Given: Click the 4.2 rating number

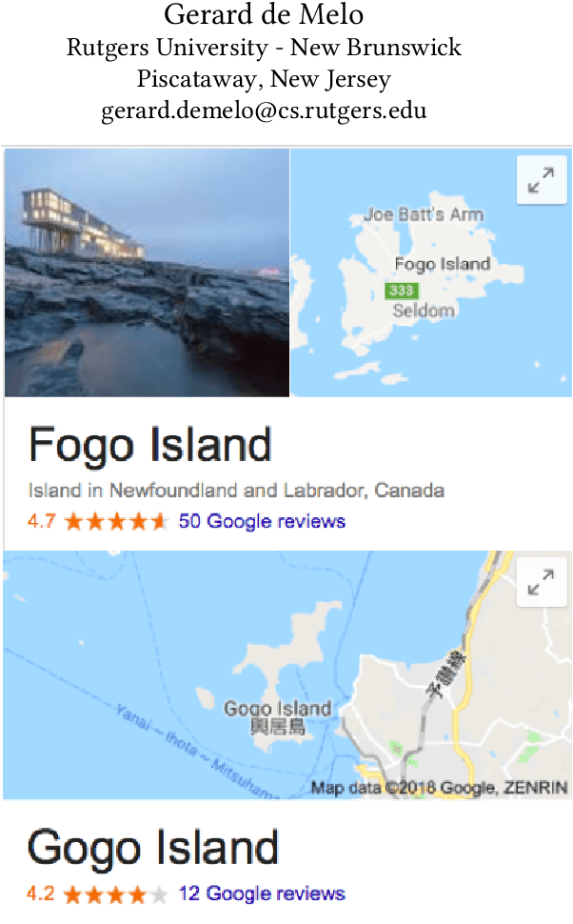Looking at the screenshot, I should pyautogui.click(x=41, y=894).
